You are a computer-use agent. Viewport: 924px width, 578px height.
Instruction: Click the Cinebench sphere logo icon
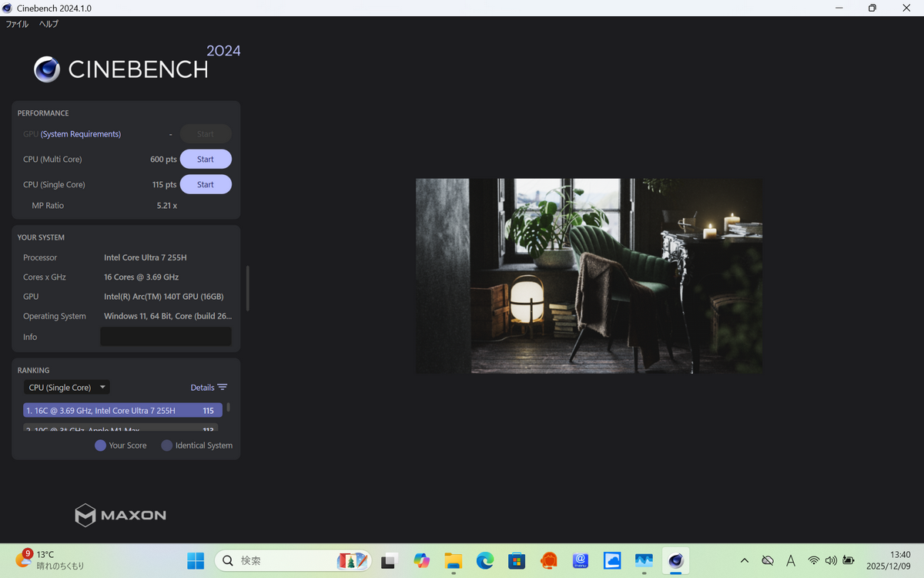(47, 69)
